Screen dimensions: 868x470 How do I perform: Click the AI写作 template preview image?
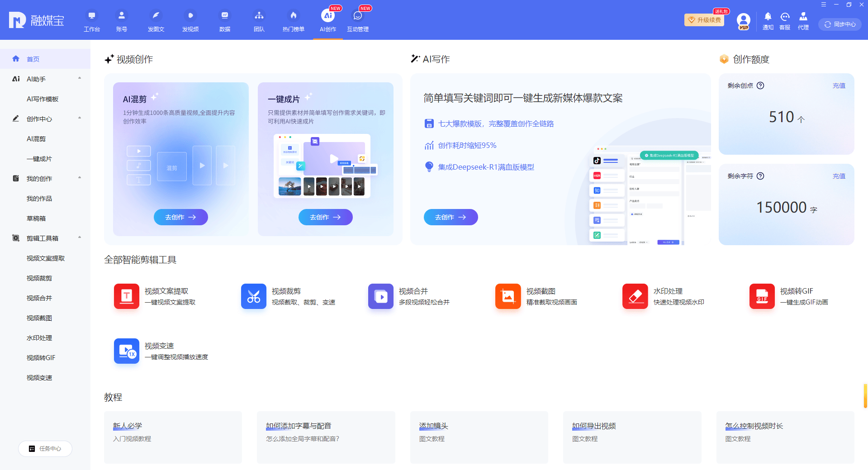pyautogui.click(x=649, y=195)
